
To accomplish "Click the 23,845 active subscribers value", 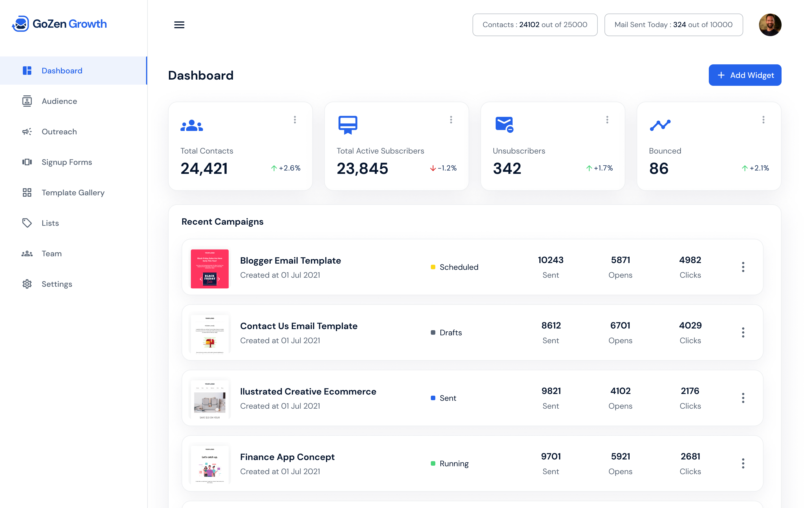I will (x=362, y=168).
